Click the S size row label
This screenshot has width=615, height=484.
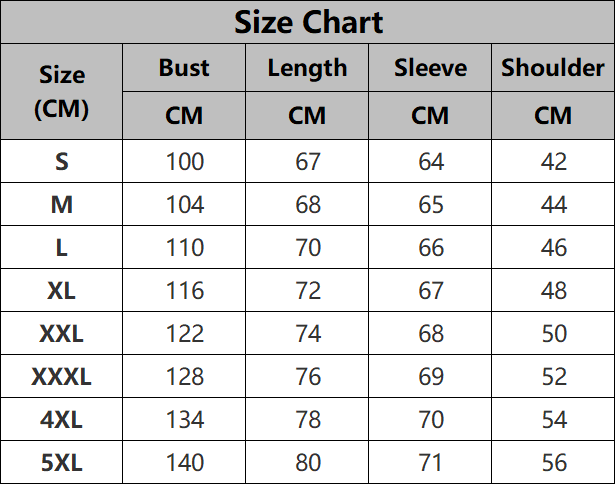click(x=62, y=162)
